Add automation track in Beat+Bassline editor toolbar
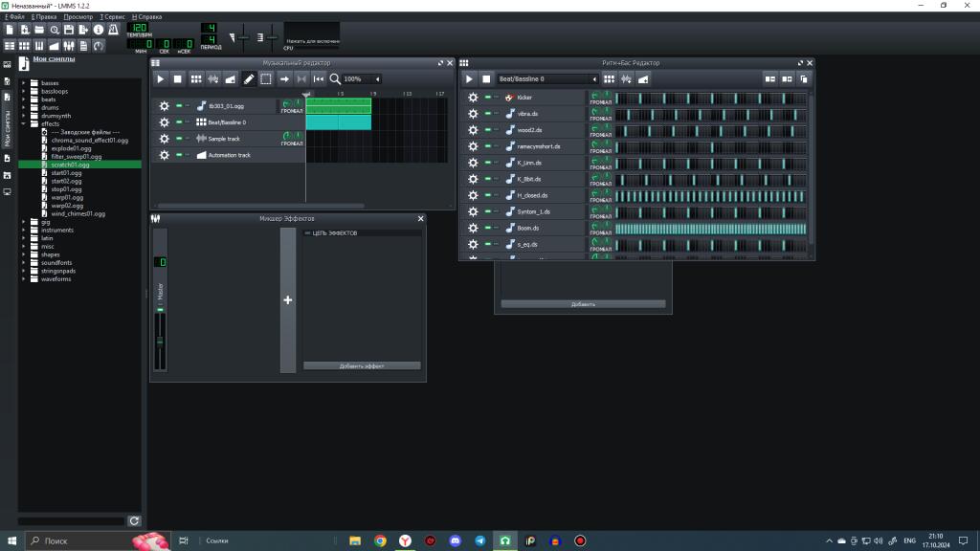 click(x=643, y=79)
